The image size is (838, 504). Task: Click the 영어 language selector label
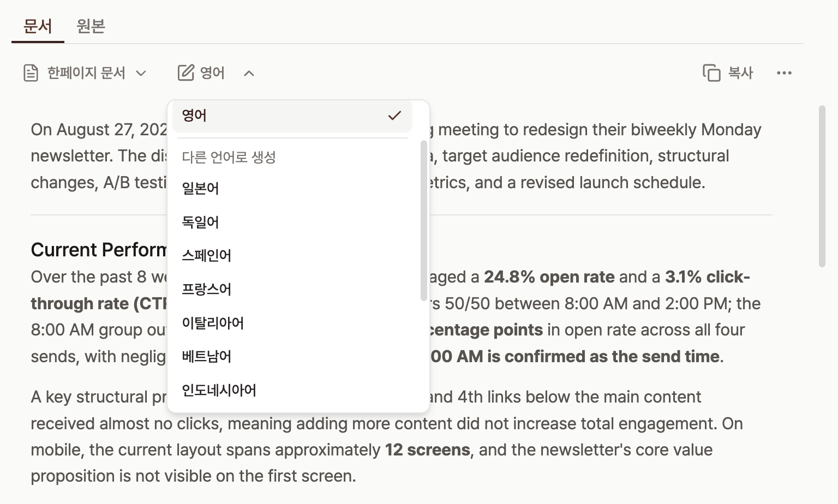pos(212,73)
